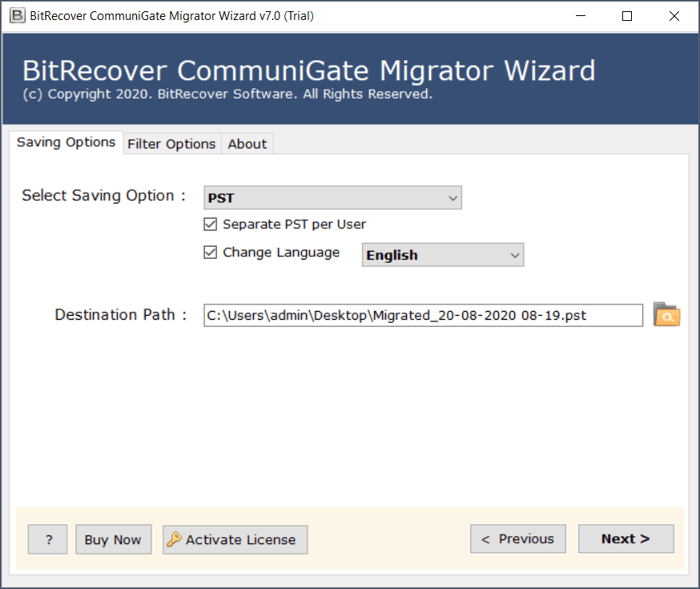Go back with the Previous button
Viewport: 700px width, 589px height.
pyautogui.click(x=518, y=539)
